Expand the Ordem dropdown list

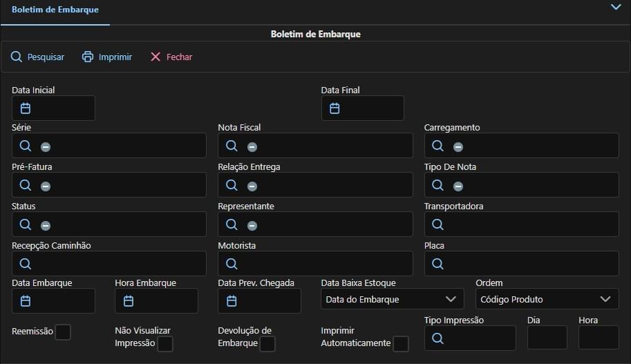(x=547, y=299)
